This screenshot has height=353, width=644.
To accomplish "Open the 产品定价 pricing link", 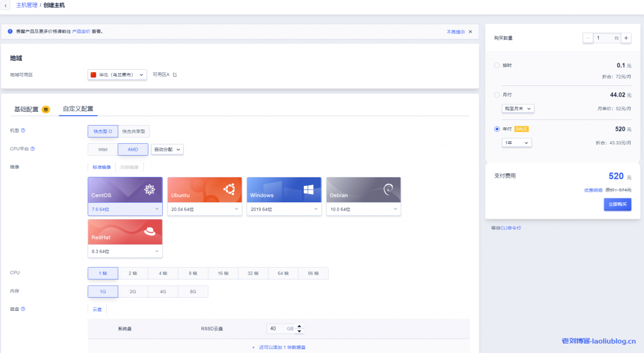I will tap(82, 31).
